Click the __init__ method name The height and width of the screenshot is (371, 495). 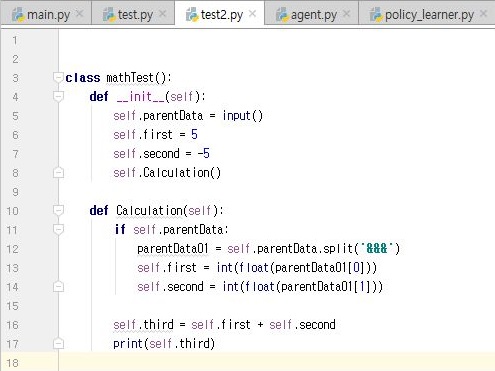pyautogui.click(x=141, y=97)
